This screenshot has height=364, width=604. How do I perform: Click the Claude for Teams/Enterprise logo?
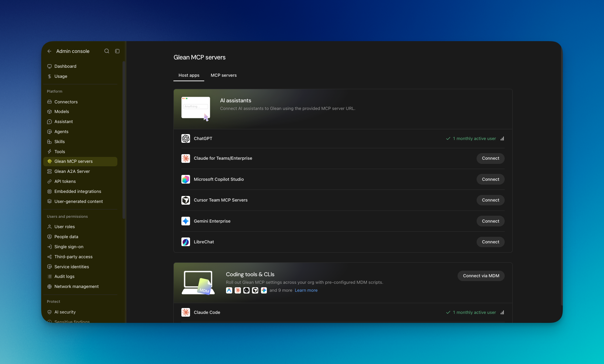point(186,158)
